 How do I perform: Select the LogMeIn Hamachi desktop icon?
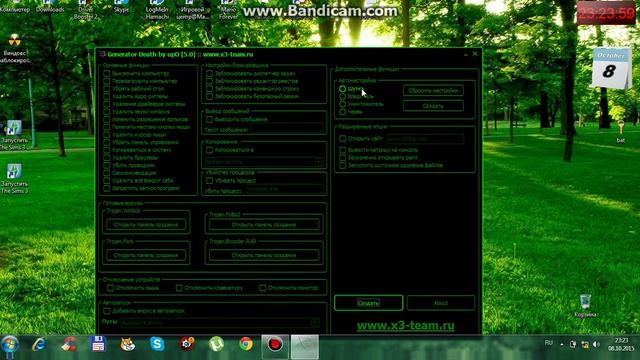tap(157, 9)
